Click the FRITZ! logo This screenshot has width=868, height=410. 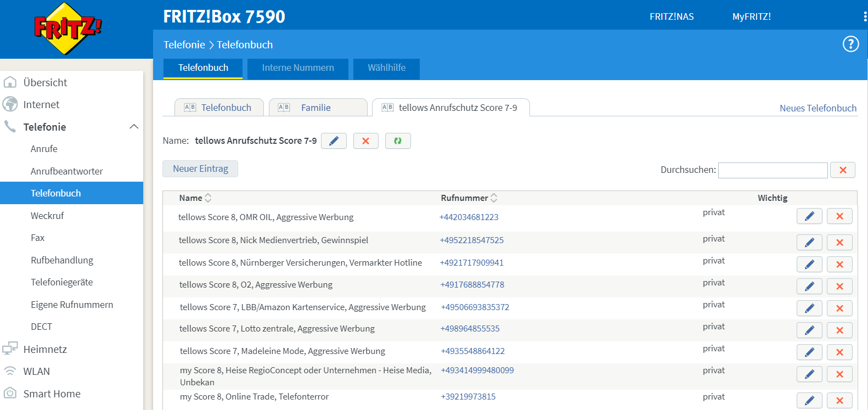[67, 29]
